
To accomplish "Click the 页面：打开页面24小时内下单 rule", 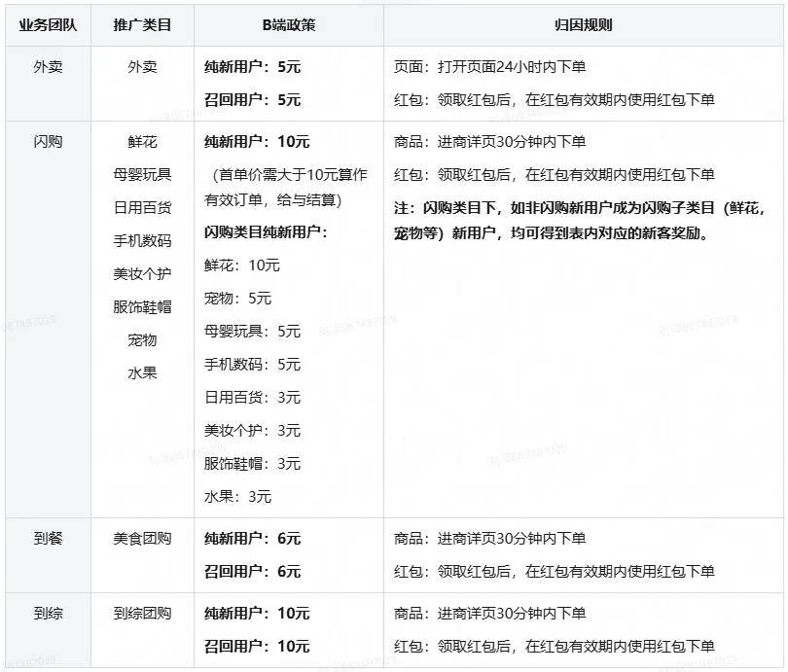I will (489, 67).
